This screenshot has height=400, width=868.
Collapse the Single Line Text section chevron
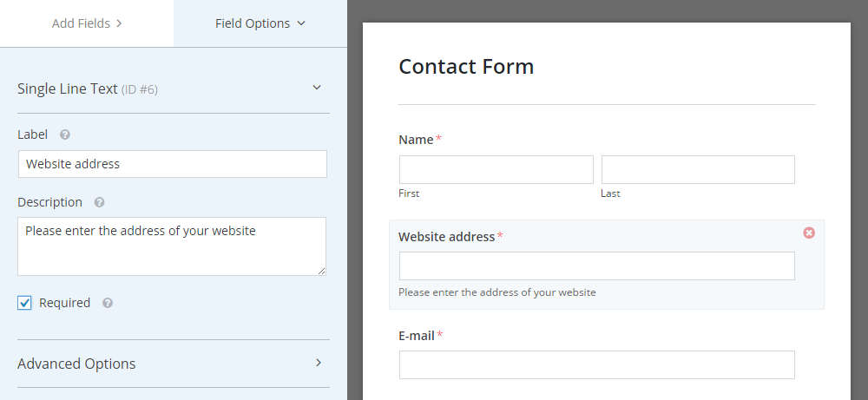(317, 88)
